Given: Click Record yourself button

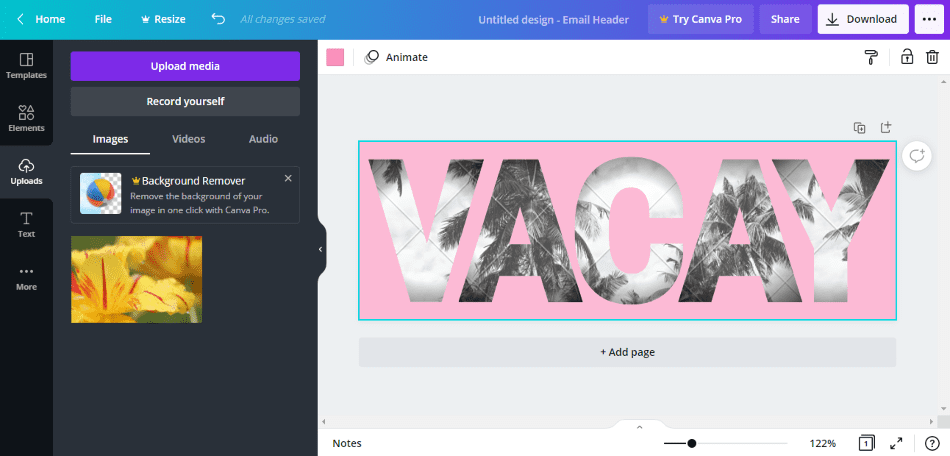Looking at the screenshot, I should [x=185, y=101].
